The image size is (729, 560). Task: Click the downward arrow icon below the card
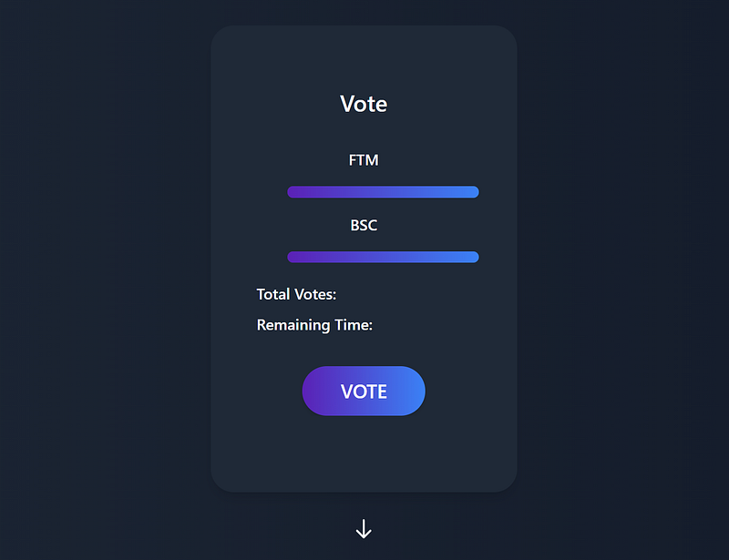tap(364, 529)
